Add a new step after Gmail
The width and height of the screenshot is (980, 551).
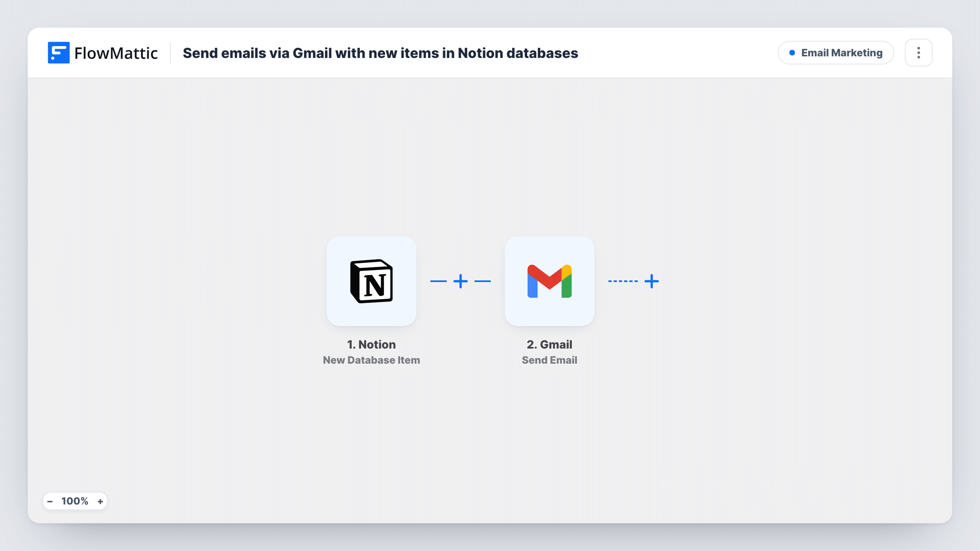(652, 281)
